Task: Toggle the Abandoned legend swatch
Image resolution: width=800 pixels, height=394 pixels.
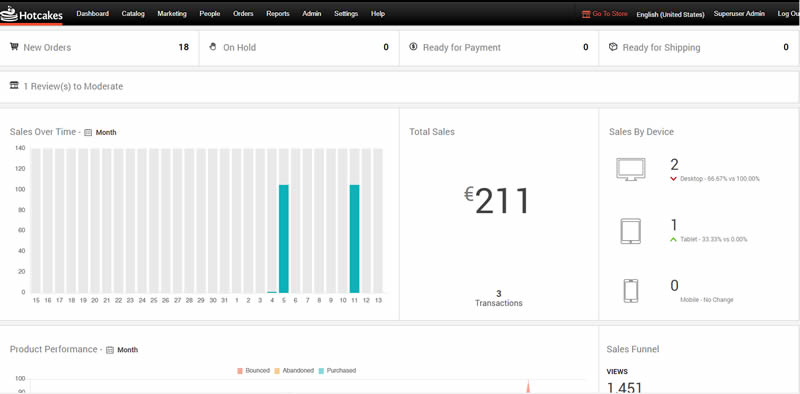Action: 278,371
